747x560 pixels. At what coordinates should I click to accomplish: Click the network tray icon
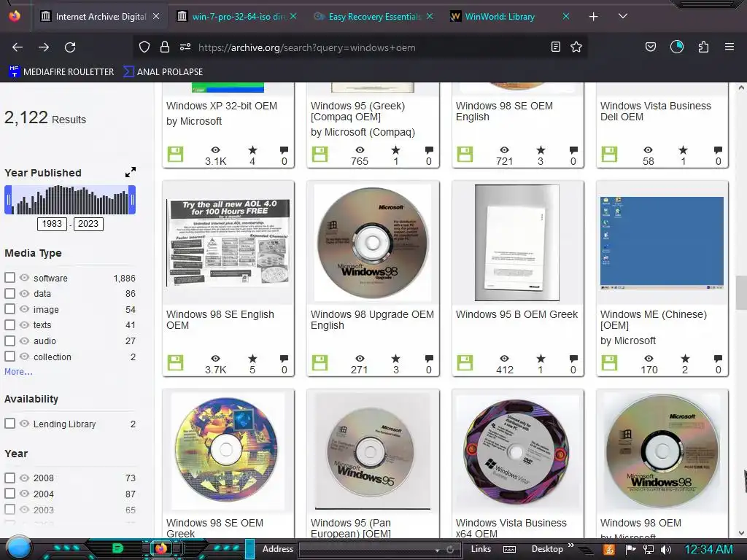649,550
